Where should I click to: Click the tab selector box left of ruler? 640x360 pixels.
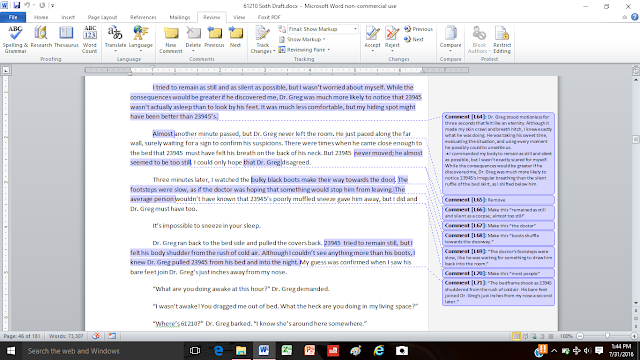coord(6,70)
